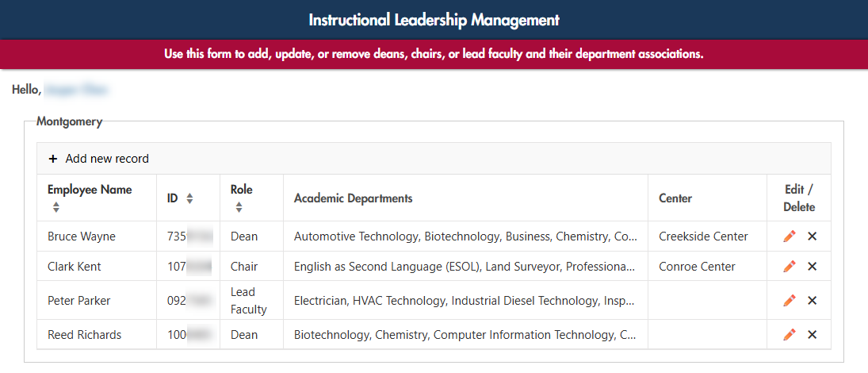The image size is (868, 373).
Task: Delete Reed Richards' record
Action: 812,335
